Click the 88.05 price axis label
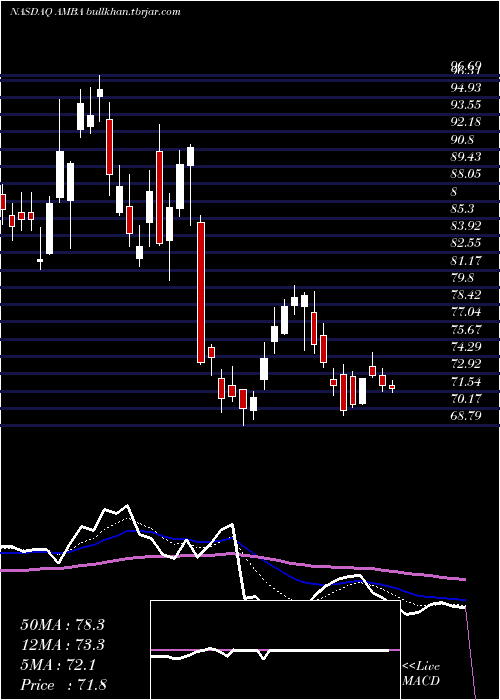The image size is (500, 700). coord(466,174)
